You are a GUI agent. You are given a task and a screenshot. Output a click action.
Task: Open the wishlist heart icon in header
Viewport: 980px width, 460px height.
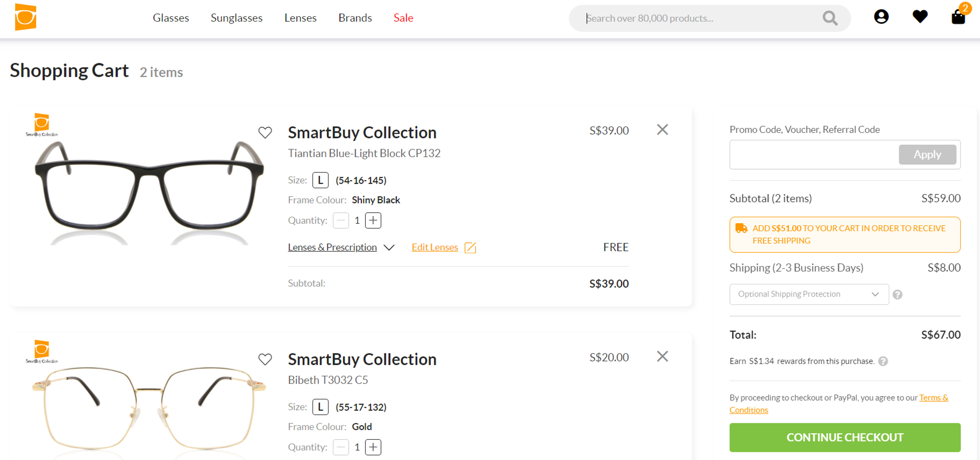pos(920,17)
